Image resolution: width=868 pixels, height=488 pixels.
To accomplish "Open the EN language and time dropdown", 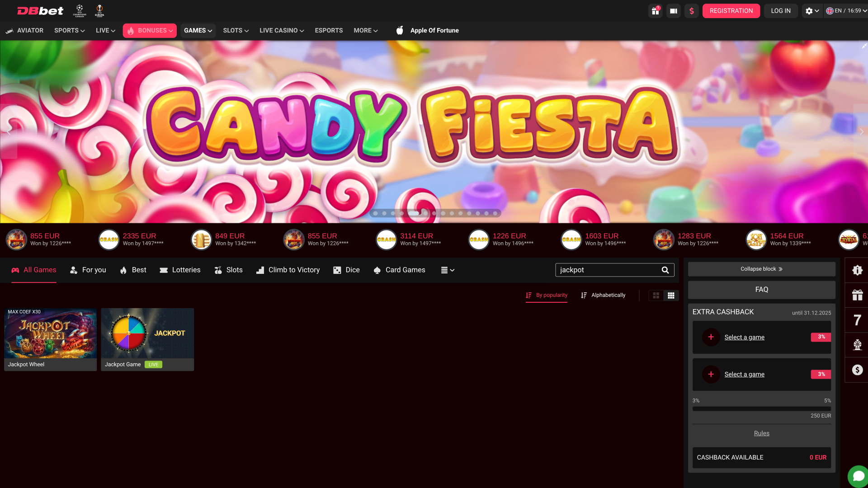I will pos(845,10).
